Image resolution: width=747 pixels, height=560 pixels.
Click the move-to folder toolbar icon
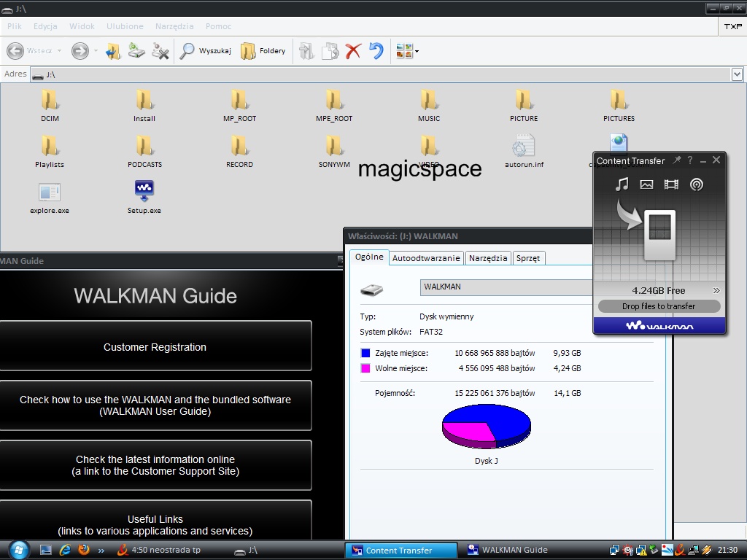(306, 51)
